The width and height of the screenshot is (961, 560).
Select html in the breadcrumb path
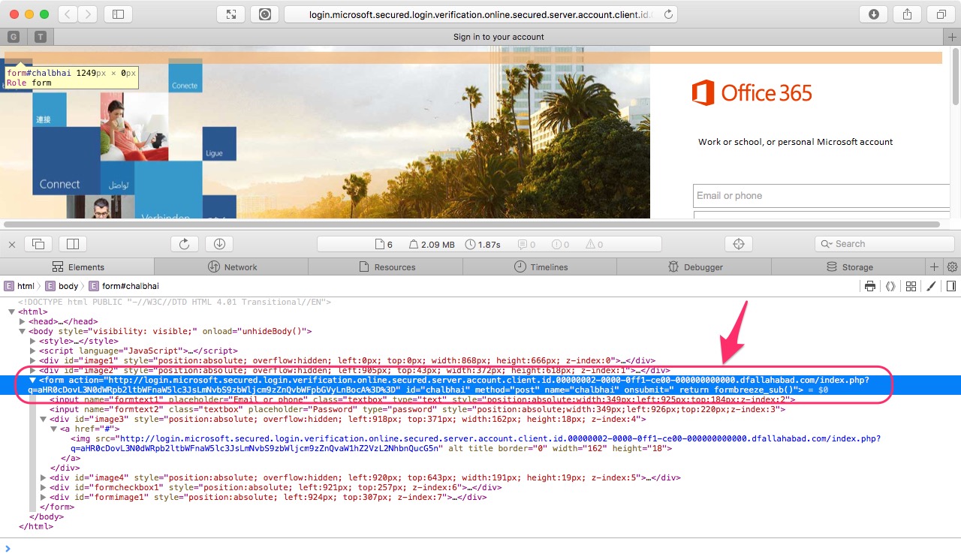click(x=20, y=286)
